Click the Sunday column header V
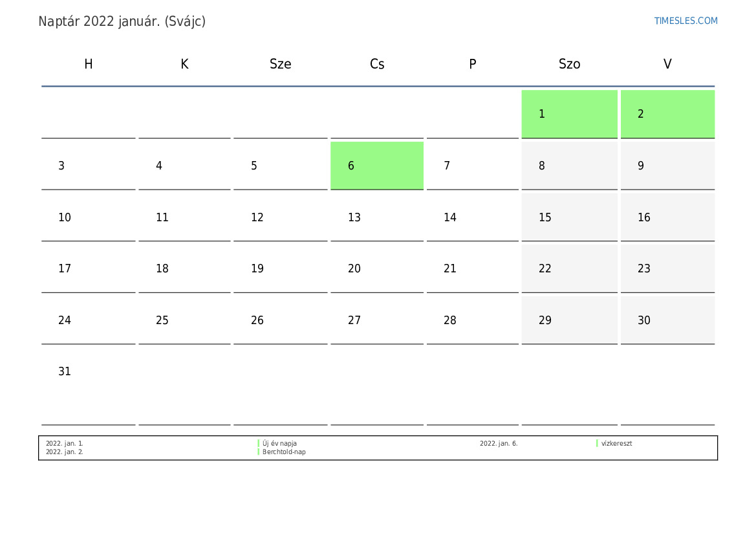Image resolution: width=756 pixels, height=535 pixels. pos(667,64)
